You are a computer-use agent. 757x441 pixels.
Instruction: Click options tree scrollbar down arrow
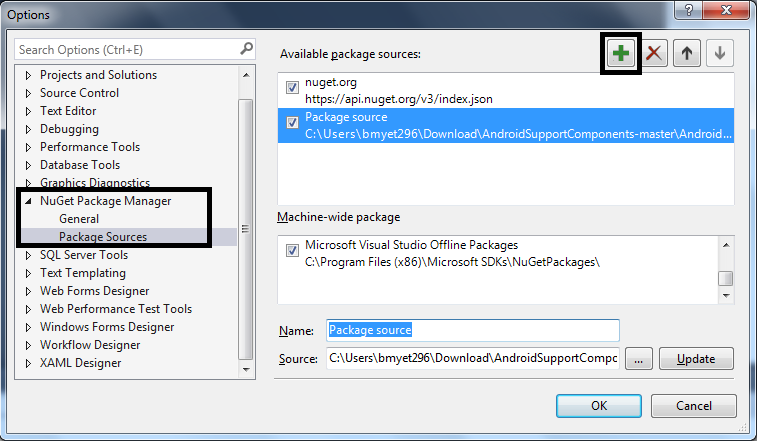[246, 370]
